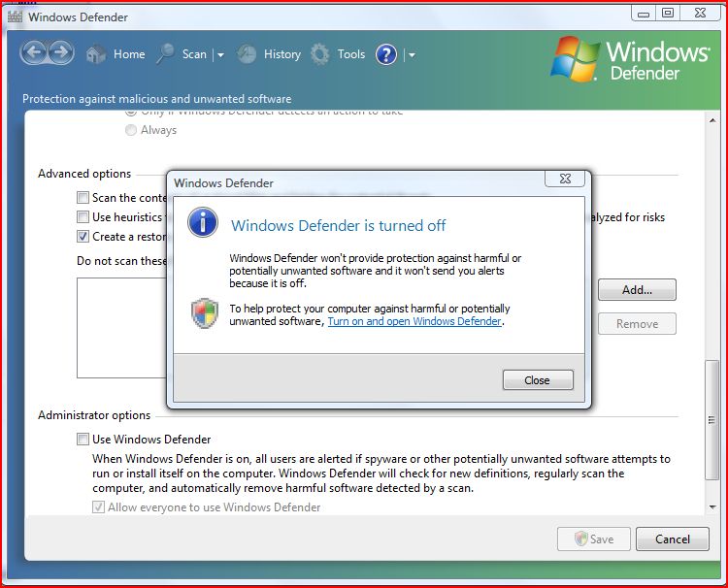Click 'Protection against malicious and unwanted software' text

click(x=157, y=99)
